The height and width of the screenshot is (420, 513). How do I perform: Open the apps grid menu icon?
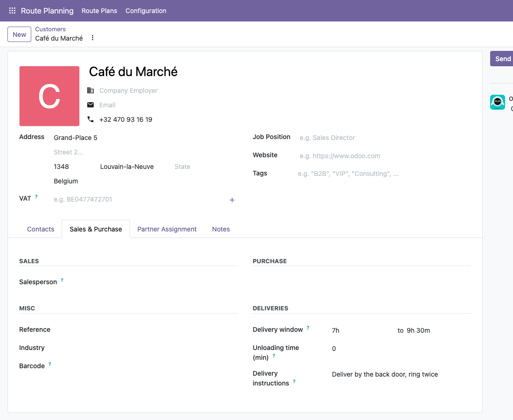pos(12,11)
